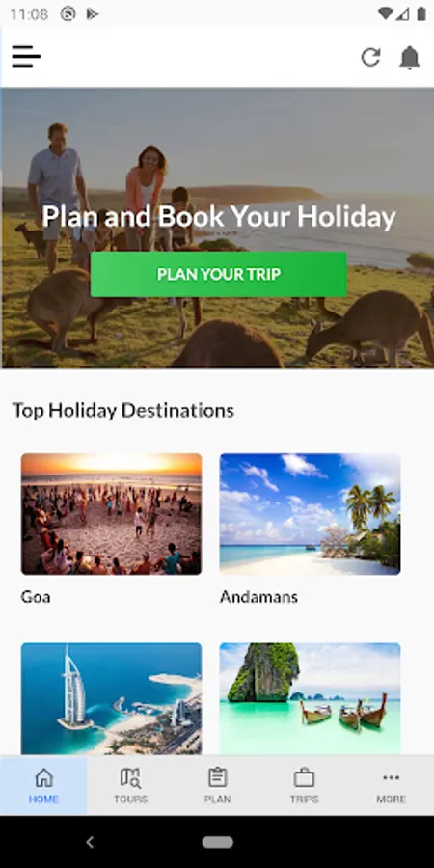Open Plan clipboard icon

[x=218, y=776]
